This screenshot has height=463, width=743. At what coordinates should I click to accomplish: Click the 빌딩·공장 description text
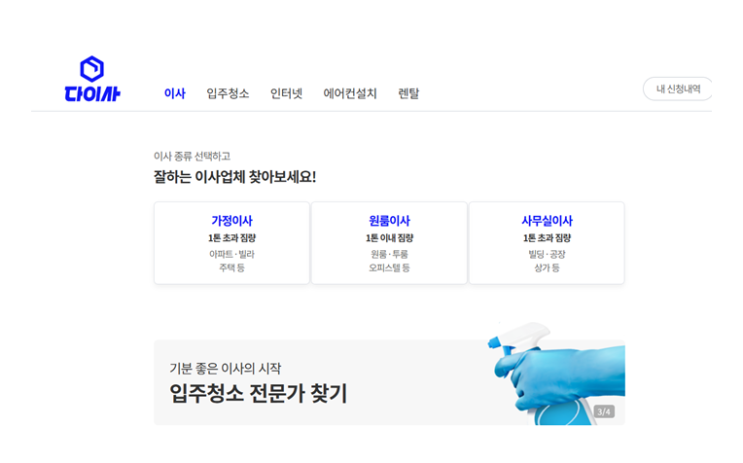point(547,254)
